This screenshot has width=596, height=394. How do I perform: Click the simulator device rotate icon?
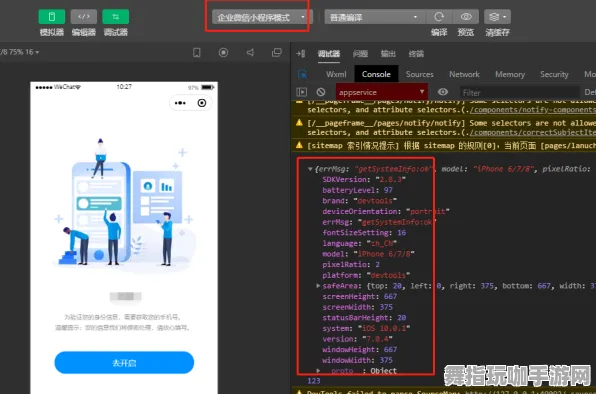click(197, 52)
